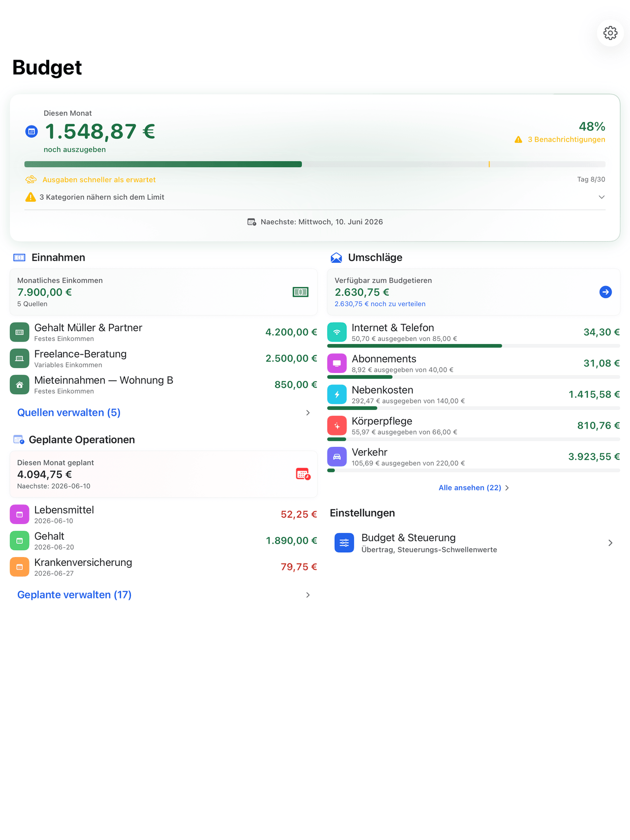Click Krankenversicherung amount 79,75 €
This screenshot has height=840, width=630.
[299, 567]
